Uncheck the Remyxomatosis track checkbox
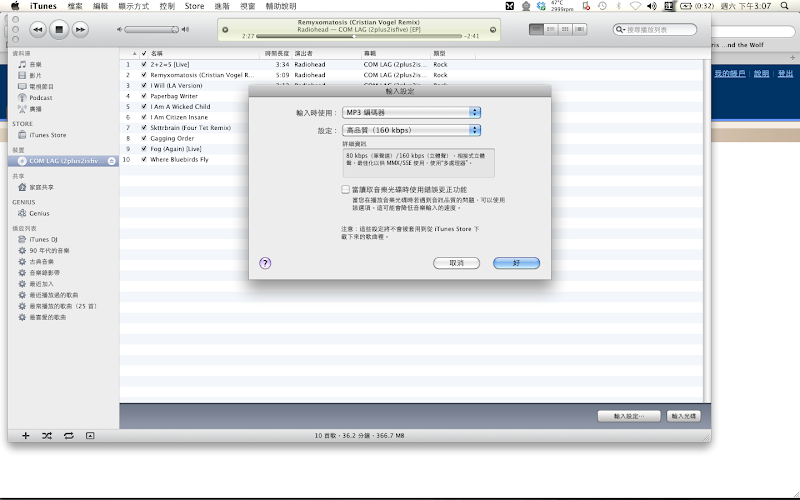The width and height of the screenshot is (800, 500). click(144, 75)
